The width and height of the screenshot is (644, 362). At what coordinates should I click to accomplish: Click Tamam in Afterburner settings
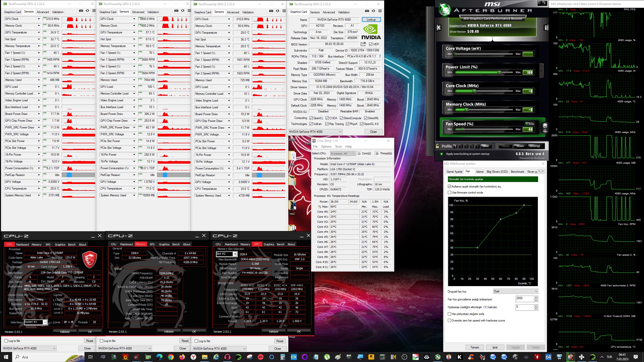[475, 347]
